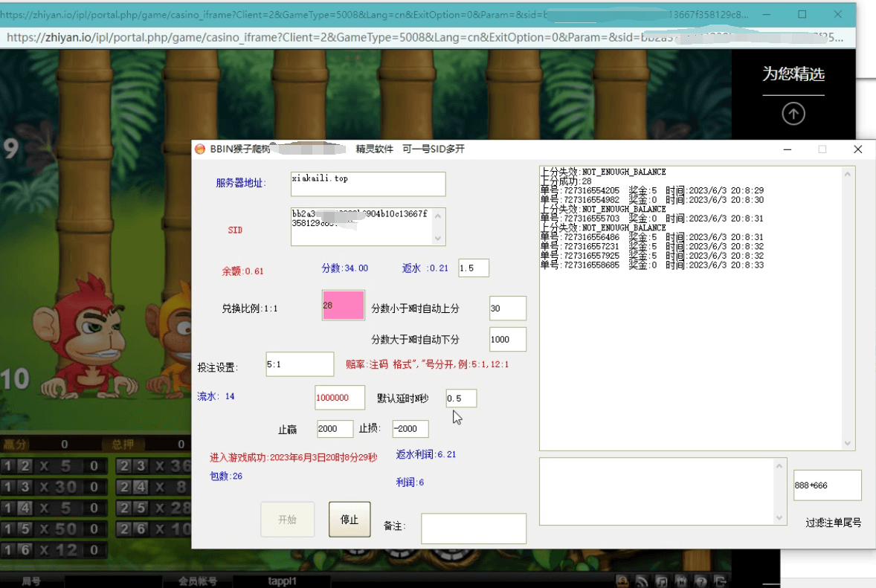The width and height of the screenshot is (876, 588).
Task: Click the auto cash-out threshold field 1000
Action: coord(507,340)
